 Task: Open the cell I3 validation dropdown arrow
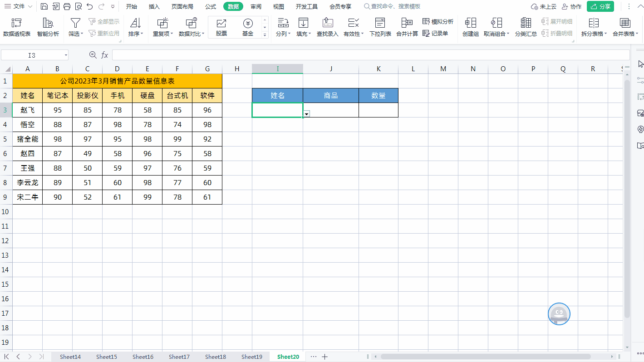click(x=307, y=114)
